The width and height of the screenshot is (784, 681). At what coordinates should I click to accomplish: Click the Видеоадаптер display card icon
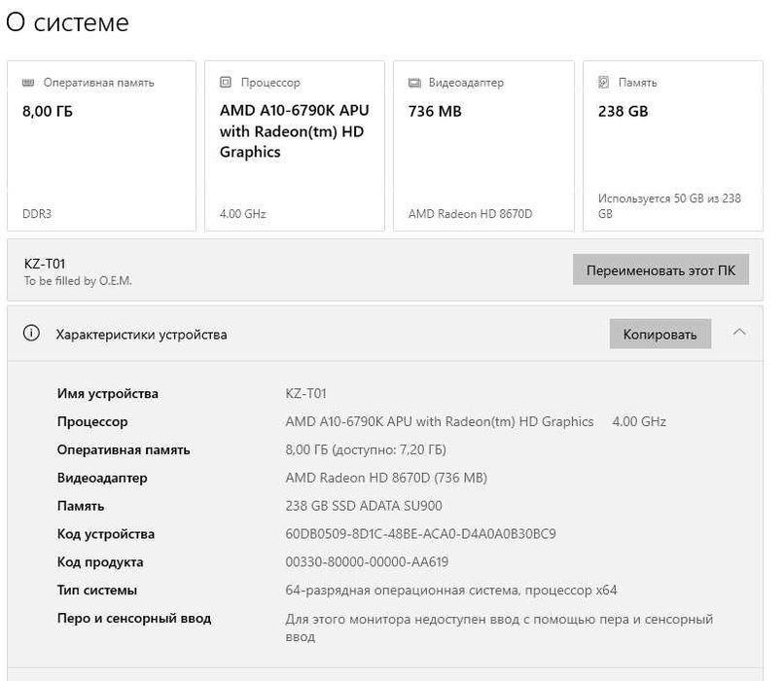tap(414, 83)
